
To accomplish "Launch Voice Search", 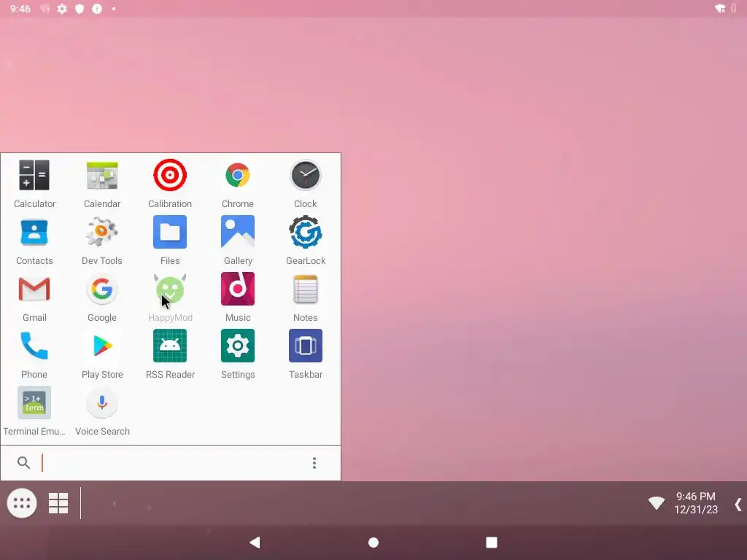I will [x=102, y=411].
